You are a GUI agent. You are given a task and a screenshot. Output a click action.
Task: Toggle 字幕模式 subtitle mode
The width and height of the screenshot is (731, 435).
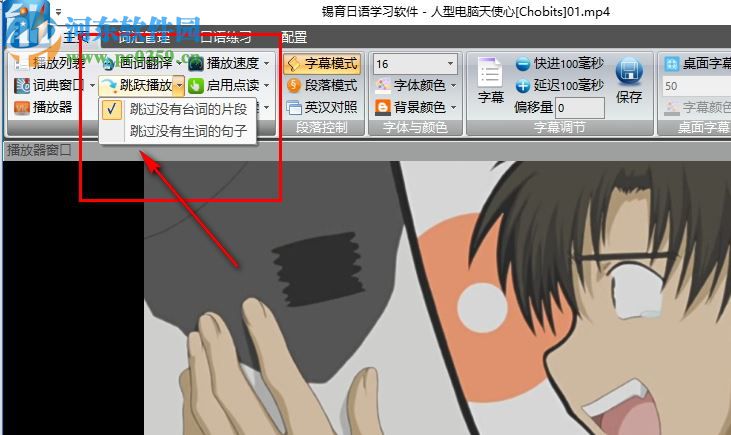click(x=322, y=63)
